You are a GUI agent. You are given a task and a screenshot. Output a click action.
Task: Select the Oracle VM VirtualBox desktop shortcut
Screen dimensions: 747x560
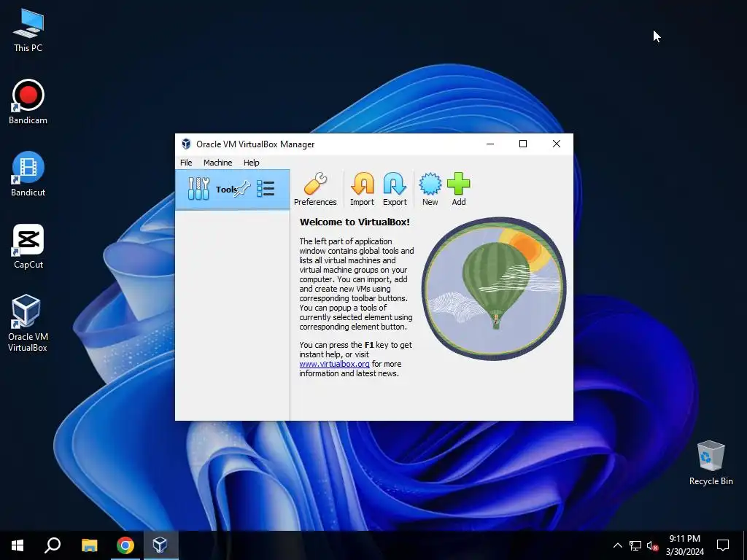click(x=28, y=323)
